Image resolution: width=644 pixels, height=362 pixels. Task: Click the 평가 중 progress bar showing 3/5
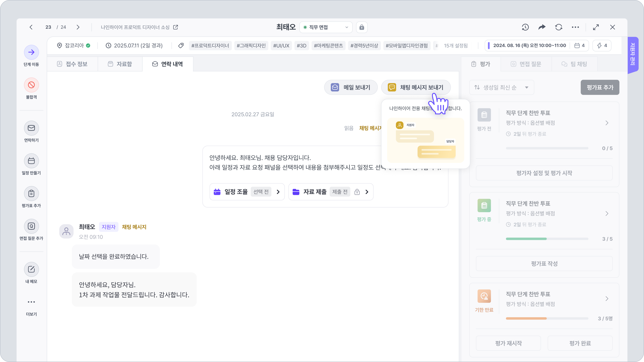(547, 239)
